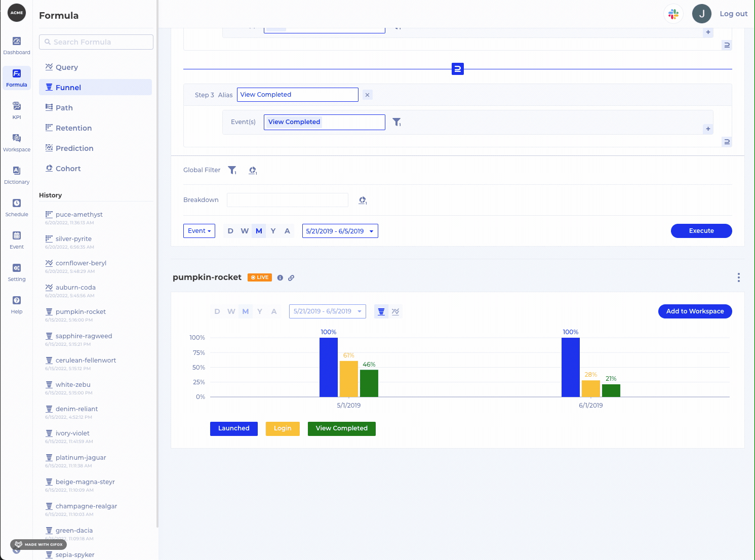Open the Retention formula type
Screen dimensions: 755x560
click(95, 128)
